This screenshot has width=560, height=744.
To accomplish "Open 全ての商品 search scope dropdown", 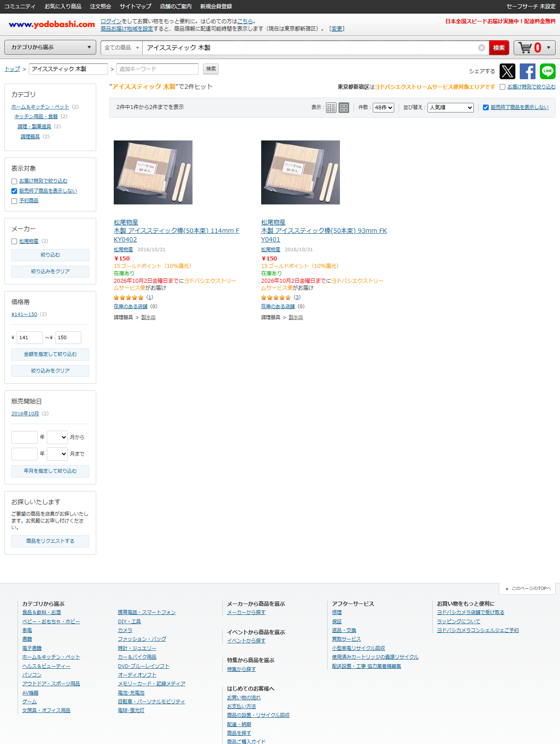I will point(122,48).
